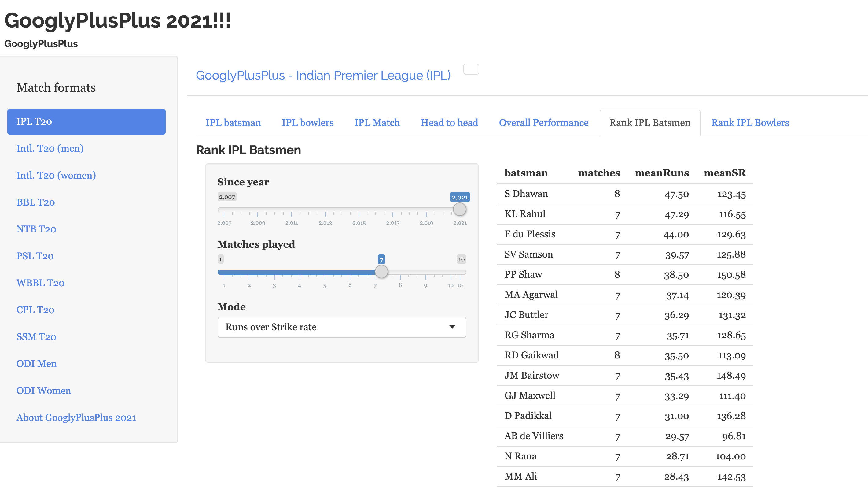Screen dimensions: 868x490
Task: Switch to the IPL batsman tab
Action: (x=233, y=123)
